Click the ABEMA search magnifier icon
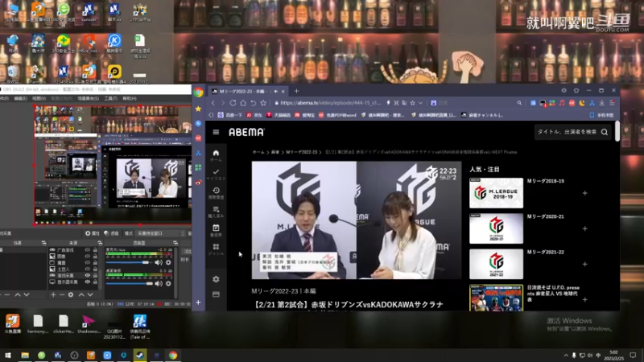The height and width of the screenshot is (362, 644). click(x=605, y=132)
